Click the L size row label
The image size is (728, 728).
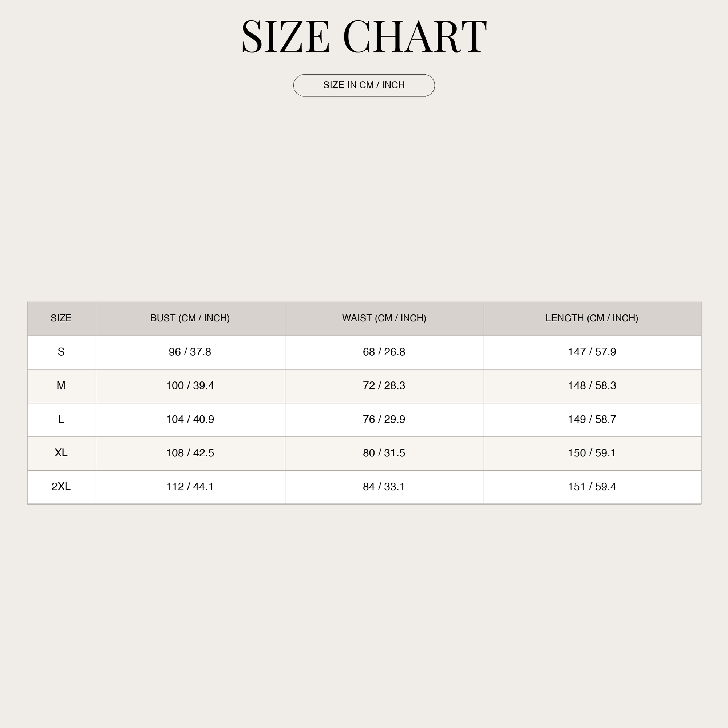(x=61, y=419)
